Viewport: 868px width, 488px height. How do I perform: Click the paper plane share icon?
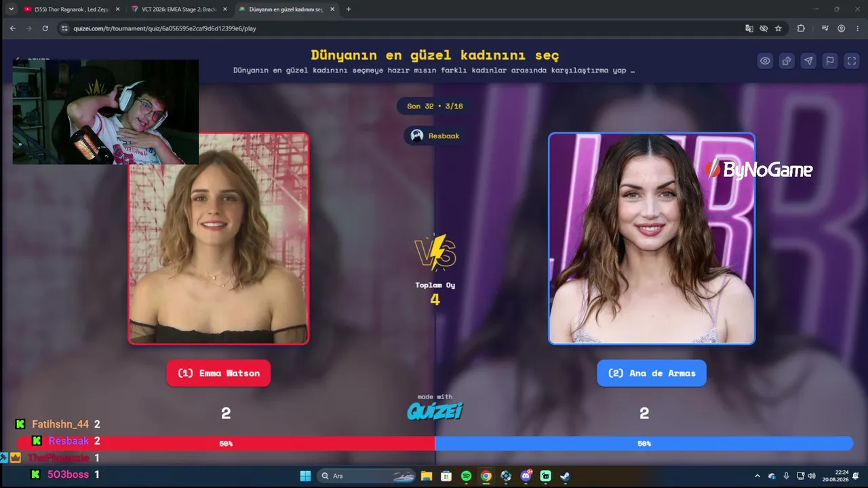pos(808,61)
